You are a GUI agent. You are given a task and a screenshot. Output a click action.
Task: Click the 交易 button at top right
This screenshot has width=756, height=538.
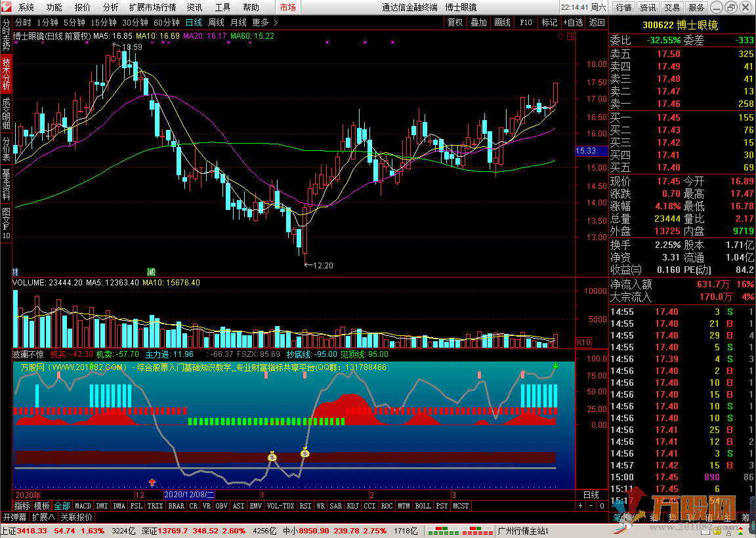[671, 7]
